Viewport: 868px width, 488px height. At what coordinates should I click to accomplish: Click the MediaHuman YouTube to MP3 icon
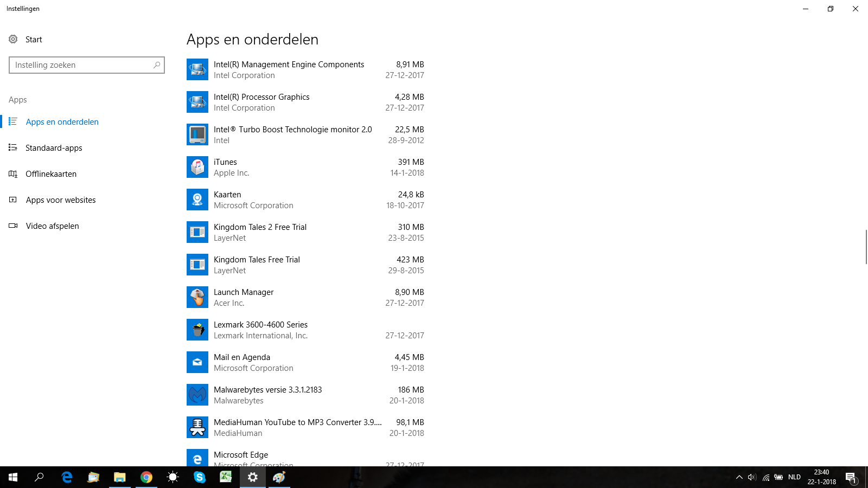tap(197, 427)
